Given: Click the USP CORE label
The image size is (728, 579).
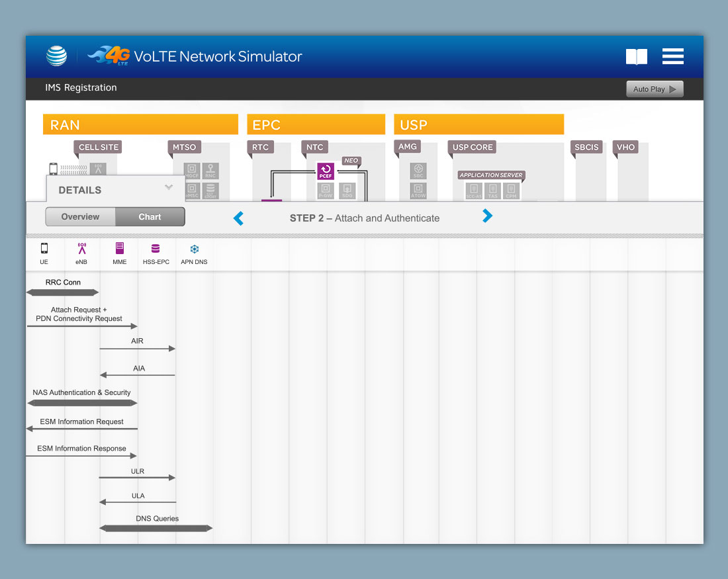Looking at the screenshot, I should pyautogui.click(x=472, y=147).
